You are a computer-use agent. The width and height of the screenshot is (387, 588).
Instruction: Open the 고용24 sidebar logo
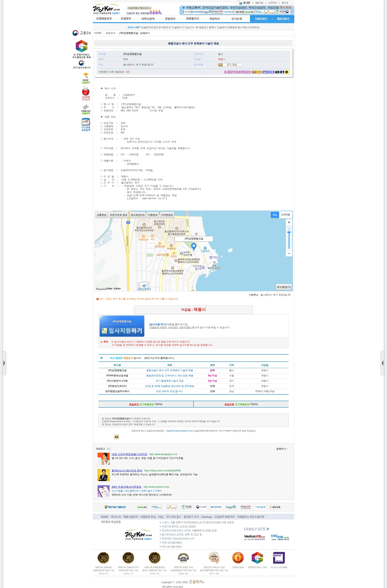pos(82,33)
